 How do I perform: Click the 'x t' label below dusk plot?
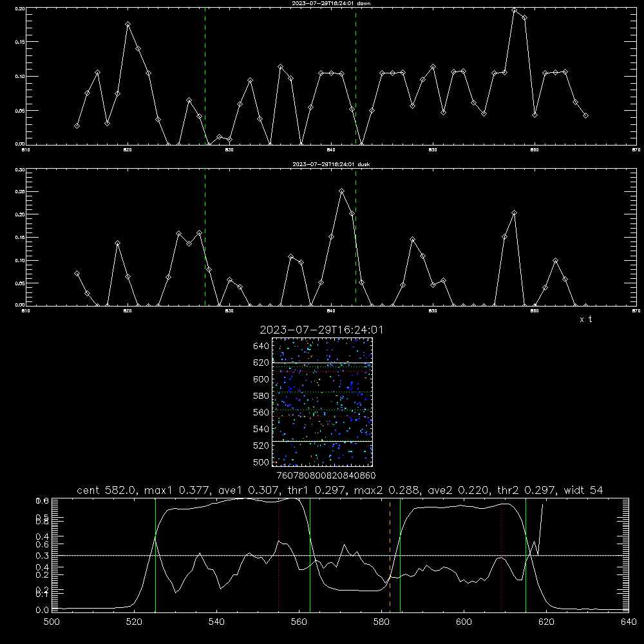(x=585, y=319)
